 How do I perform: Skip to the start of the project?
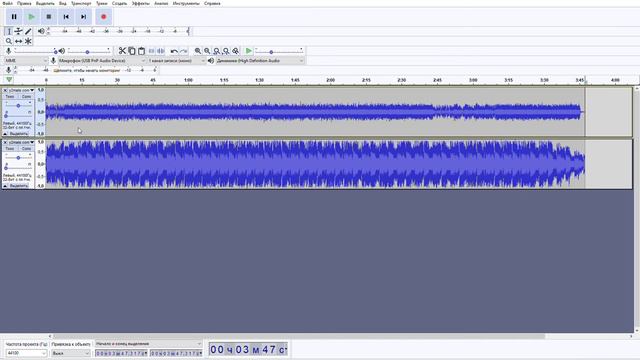click(66, 17)
